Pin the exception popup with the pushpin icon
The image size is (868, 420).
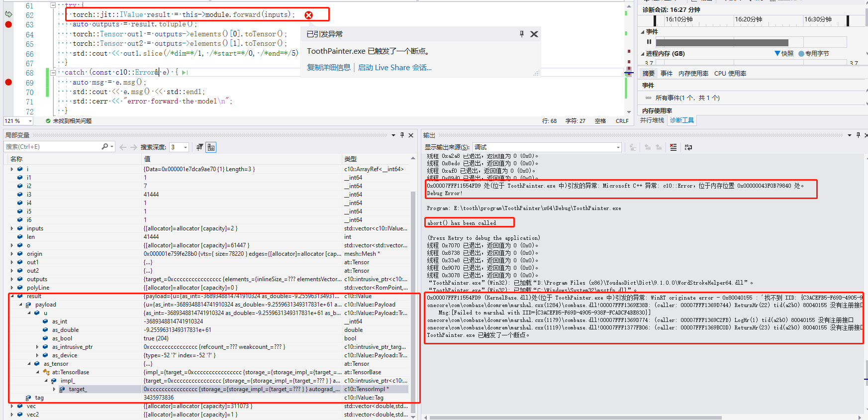pos(521,34)
